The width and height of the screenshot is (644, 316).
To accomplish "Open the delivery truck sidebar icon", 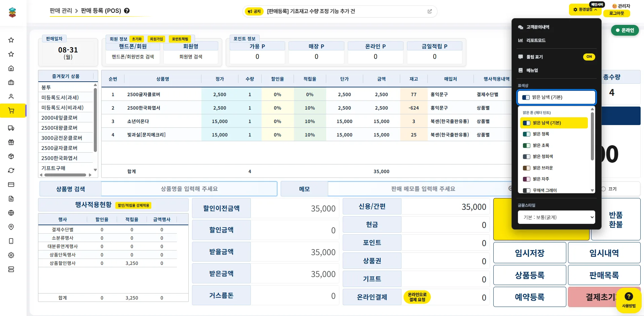I will (11, 128).
